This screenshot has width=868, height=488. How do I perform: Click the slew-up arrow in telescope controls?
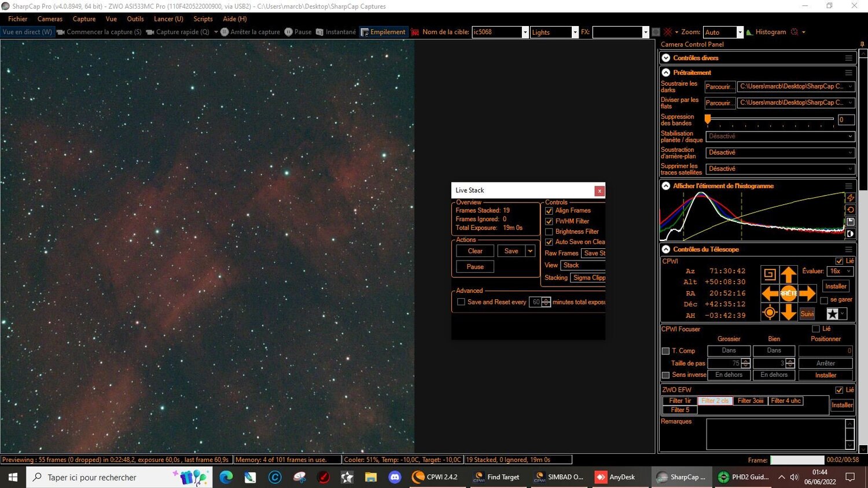[789, 274]
